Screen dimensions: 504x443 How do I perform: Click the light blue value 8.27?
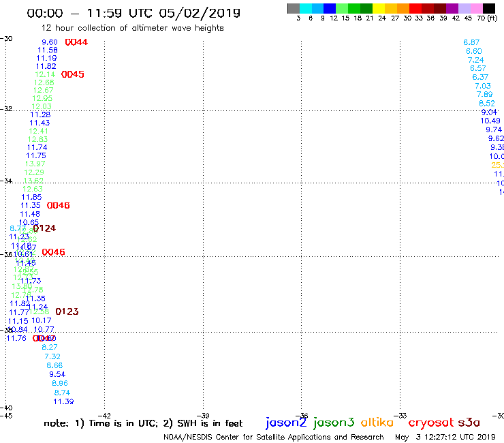pyautogui.click(x=50, y=347)
